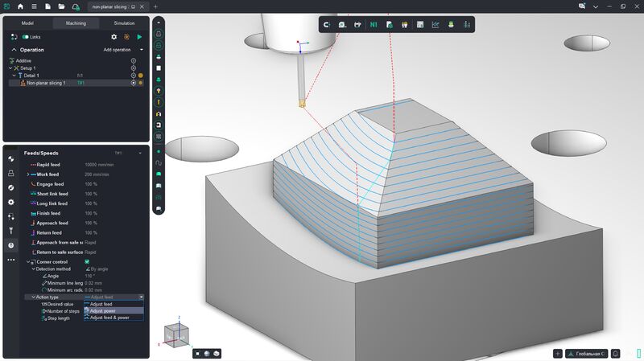
Task: Click the green run calculation play icon
Action: pyautogui.click(x=139, y=37)
